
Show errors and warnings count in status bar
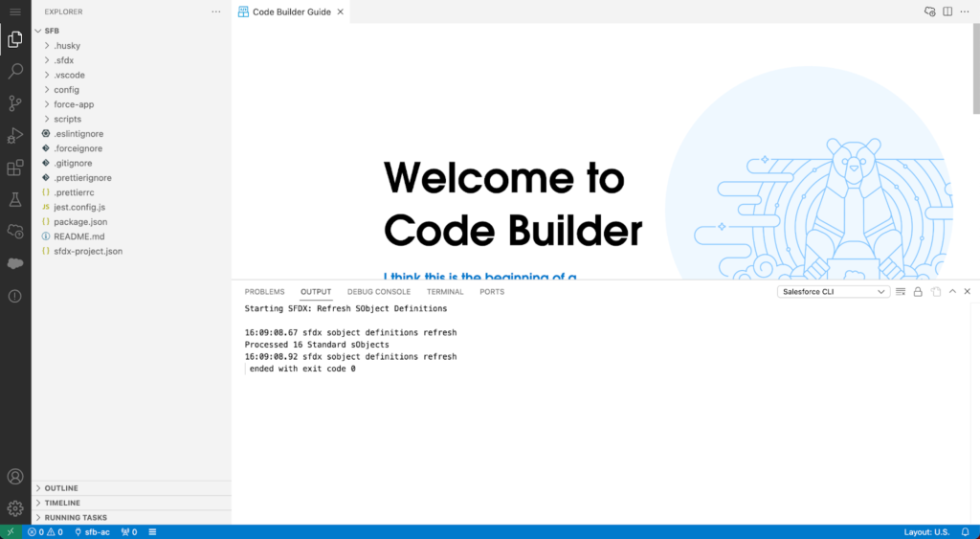pos(45,532)
